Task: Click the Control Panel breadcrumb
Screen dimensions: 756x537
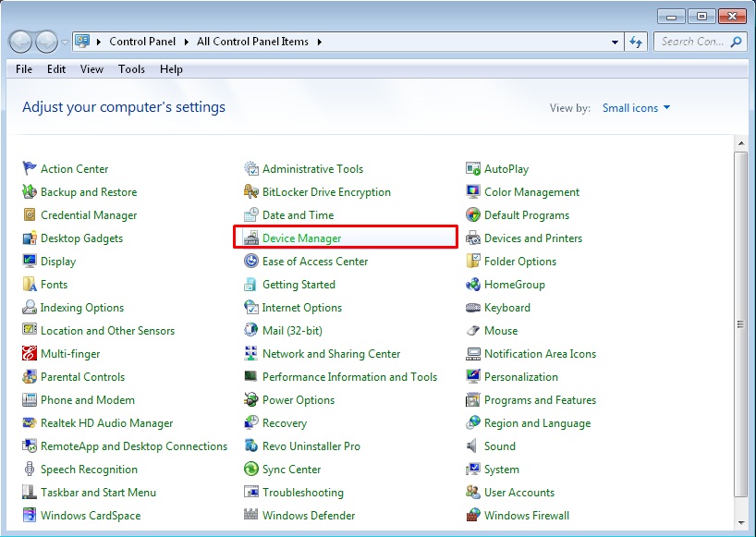Action: pyautogui.click(x=142, y=42)
